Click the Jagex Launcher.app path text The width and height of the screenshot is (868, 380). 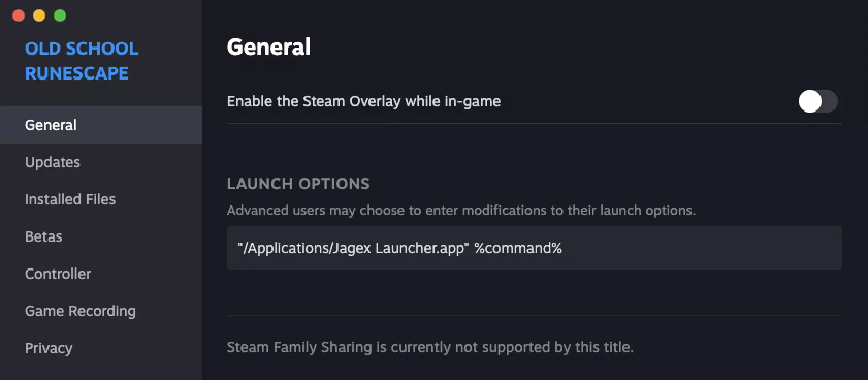(353, 248)
